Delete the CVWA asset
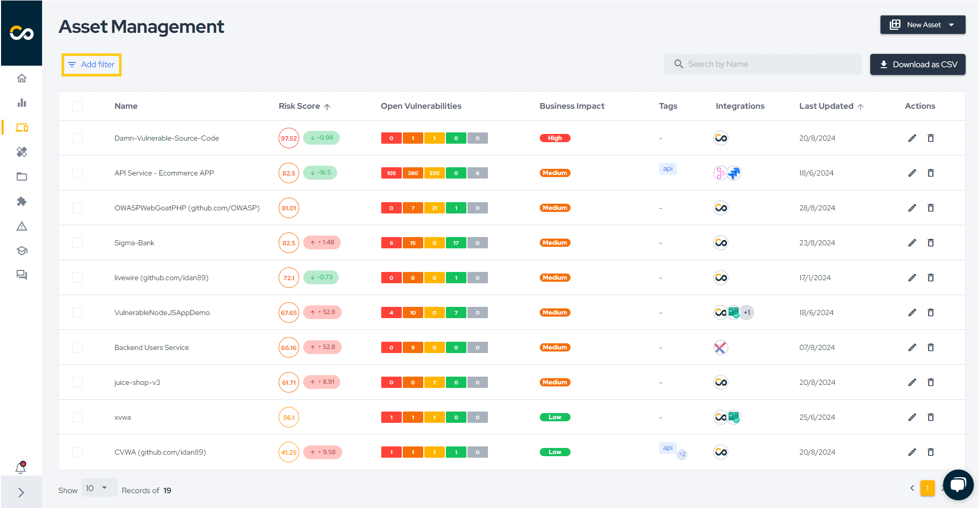Screen dimensions: 980x508 coord(931,452)
